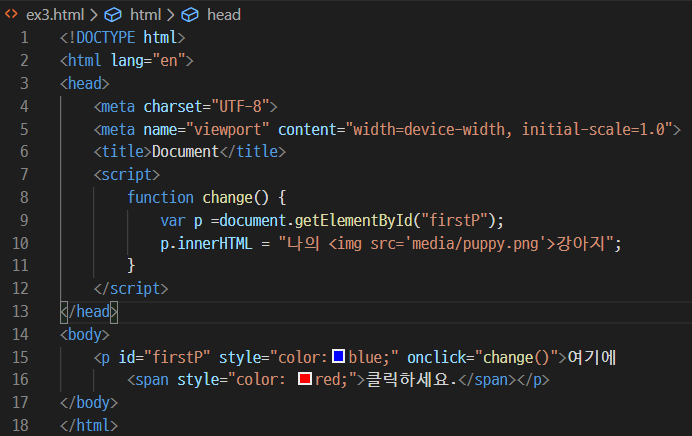Click lang="en" attribute on line 2
692x436 pixels.
pos(148,60)
